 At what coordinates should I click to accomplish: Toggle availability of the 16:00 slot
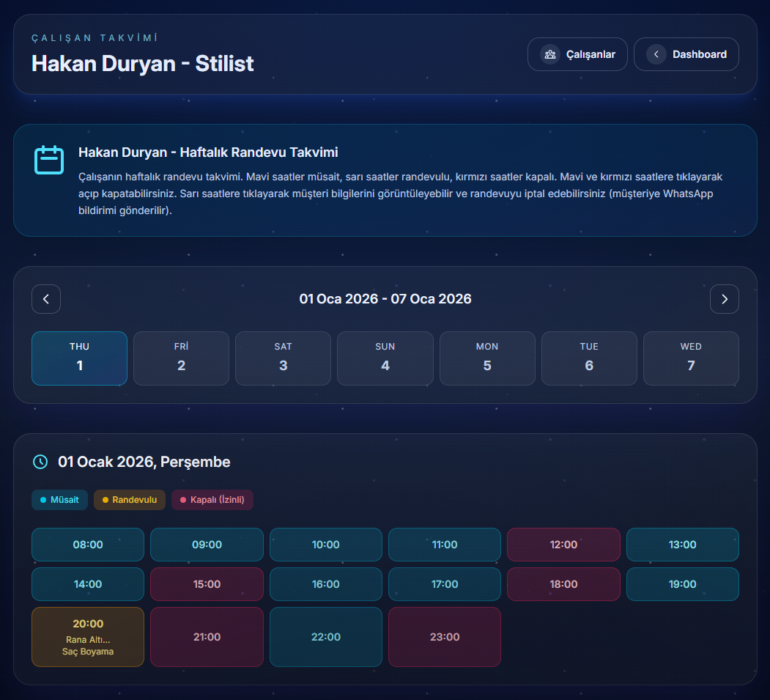[325, 584]
